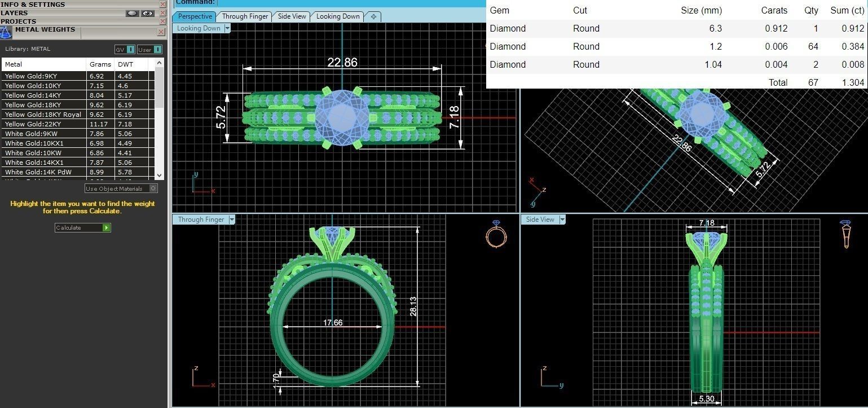Select the Yellow Gold:22KY row
The height and width of the screenshot is (408, 868).
pyautogui.click(x=78, y=124)
